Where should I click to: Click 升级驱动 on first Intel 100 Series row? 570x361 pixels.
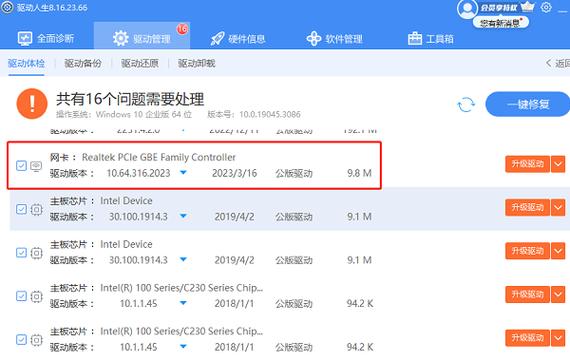tap(527, 294)
